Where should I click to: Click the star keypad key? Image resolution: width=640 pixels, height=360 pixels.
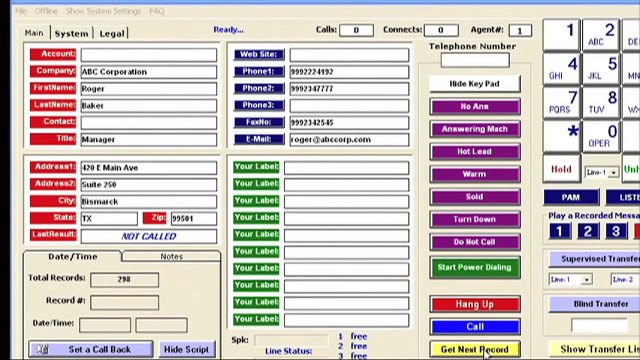(561, 137)
